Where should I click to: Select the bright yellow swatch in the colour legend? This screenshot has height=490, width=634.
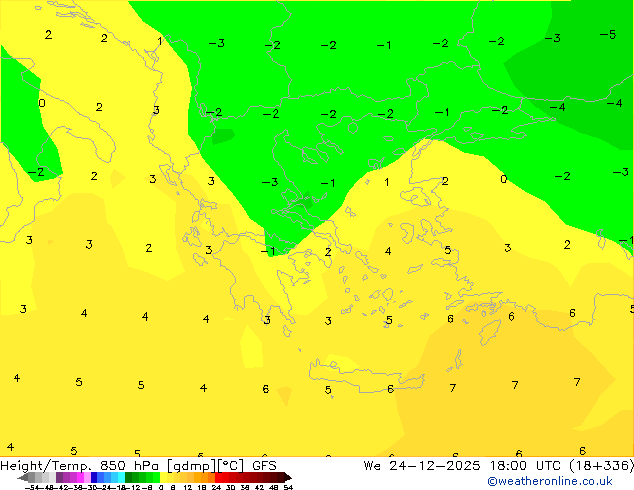coord(163,477)
